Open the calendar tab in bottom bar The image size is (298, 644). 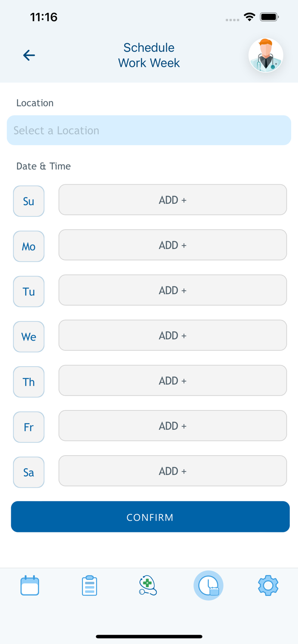(x=30, y=586)
